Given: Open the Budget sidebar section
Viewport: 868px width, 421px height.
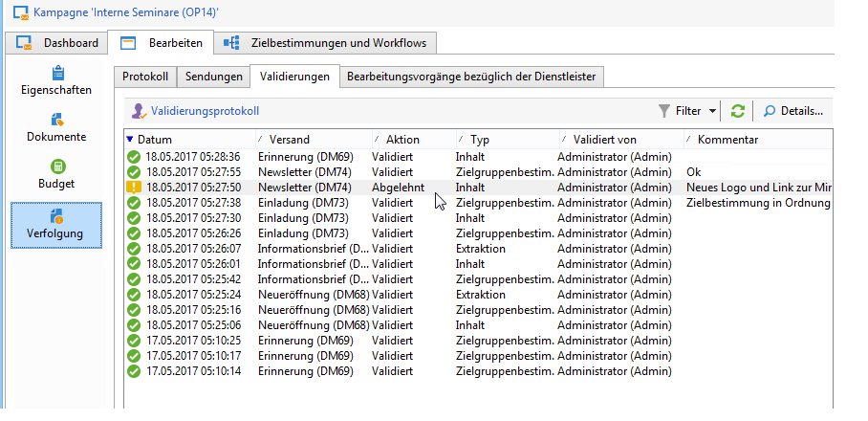Looking at the screenshot, I should coord(56,174).
